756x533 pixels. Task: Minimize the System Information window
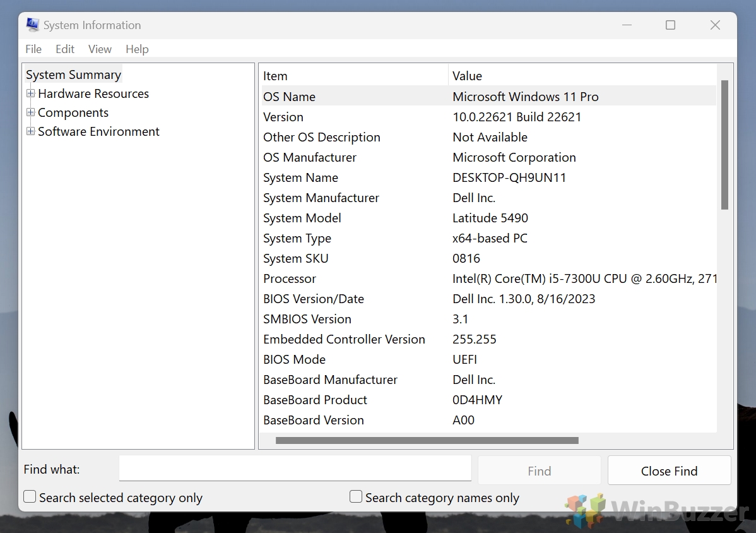[627, 25]
